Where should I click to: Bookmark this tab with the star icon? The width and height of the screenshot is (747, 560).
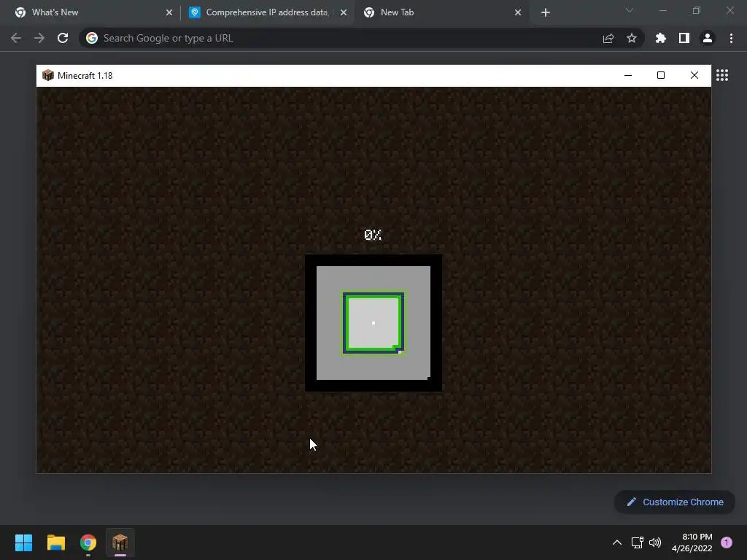click(x=632, y=38)
